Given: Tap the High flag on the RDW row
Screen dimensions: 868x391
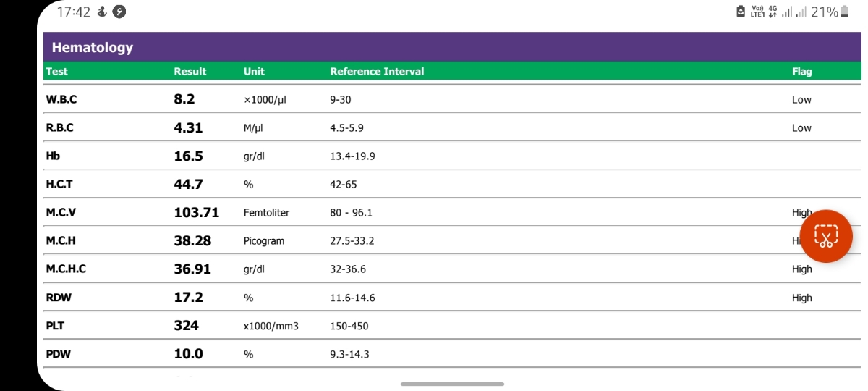Looking at the screenshot, I should pyautogui.click(x=802, y=298).
